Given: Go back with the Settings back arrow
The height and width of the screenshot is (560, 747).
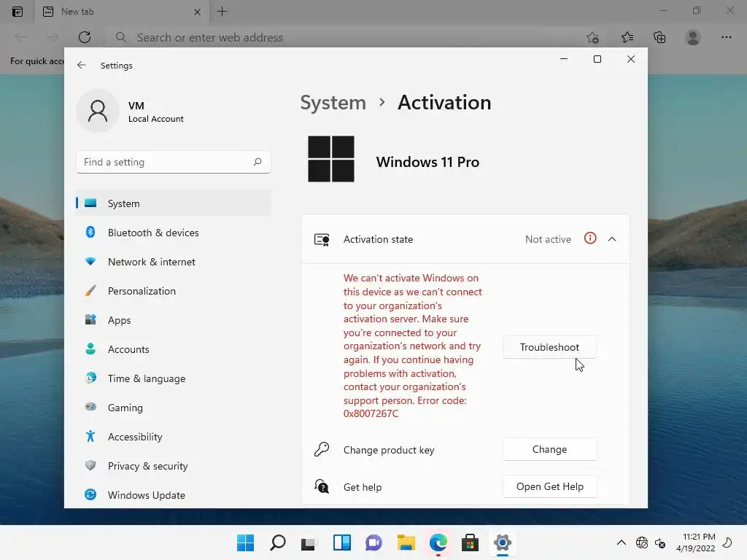Looking at the screenshot, I should [x=82, y=65].
